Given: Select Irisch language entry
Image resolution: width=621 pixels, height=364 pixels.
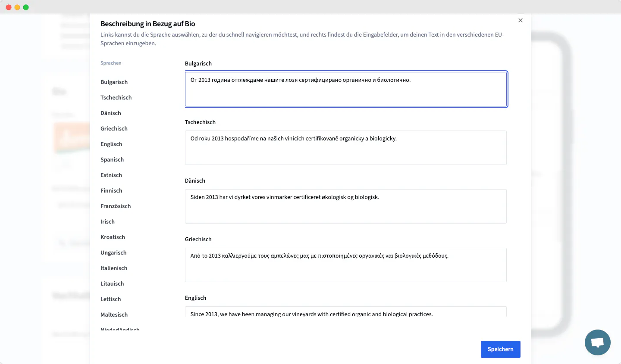Looking at the screenshot, I should click(107, 221).
